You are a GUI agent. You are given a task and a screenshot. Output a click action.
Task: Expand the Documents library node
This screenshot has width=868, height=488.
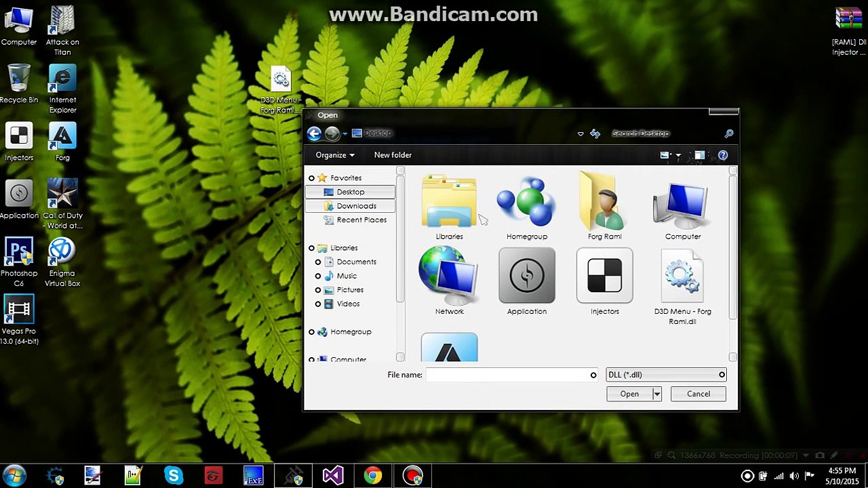[x=318, y=262]
